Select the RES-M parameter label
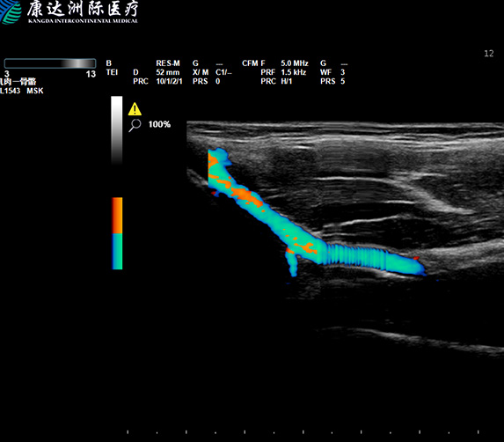The width and height of the screenshot is (504, 442). coord(168,63)
